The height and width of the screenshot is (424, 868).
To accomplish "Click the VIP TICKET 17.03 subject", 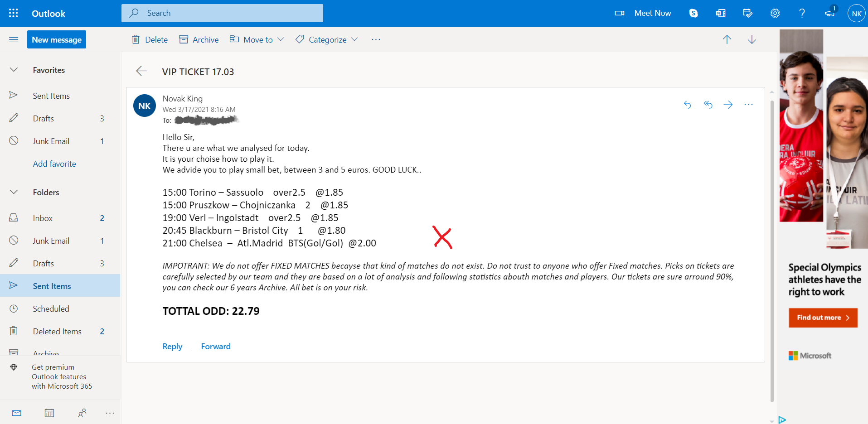I will tap(198, 72).
